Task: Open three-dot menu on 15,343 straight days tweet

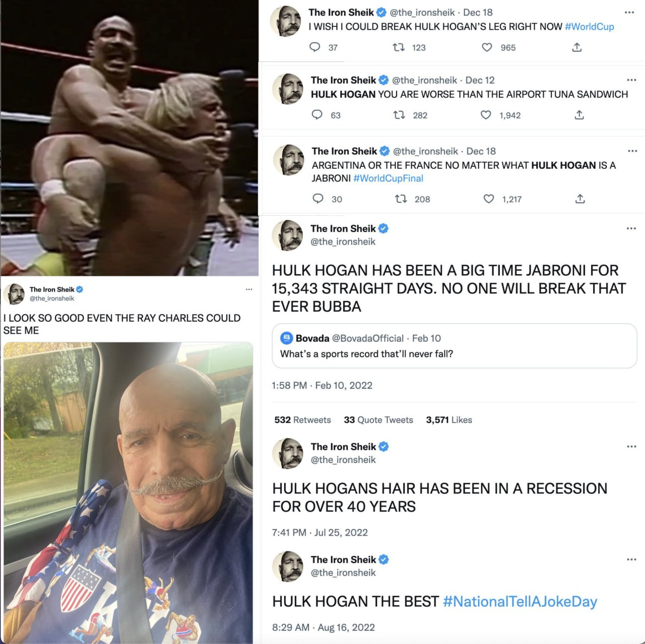Action: coord(631,228)
